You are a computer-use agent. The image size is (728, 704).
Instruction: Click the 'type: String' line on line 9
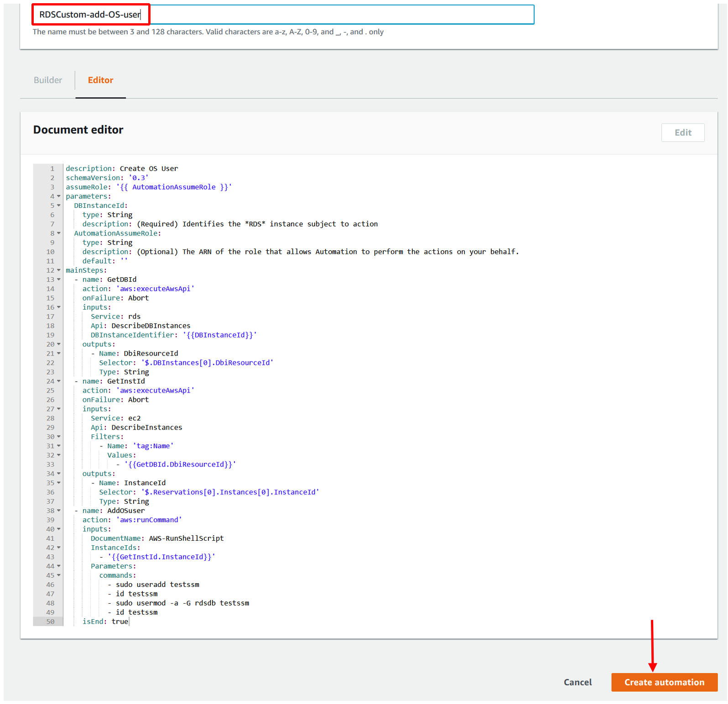coord(107,243)
